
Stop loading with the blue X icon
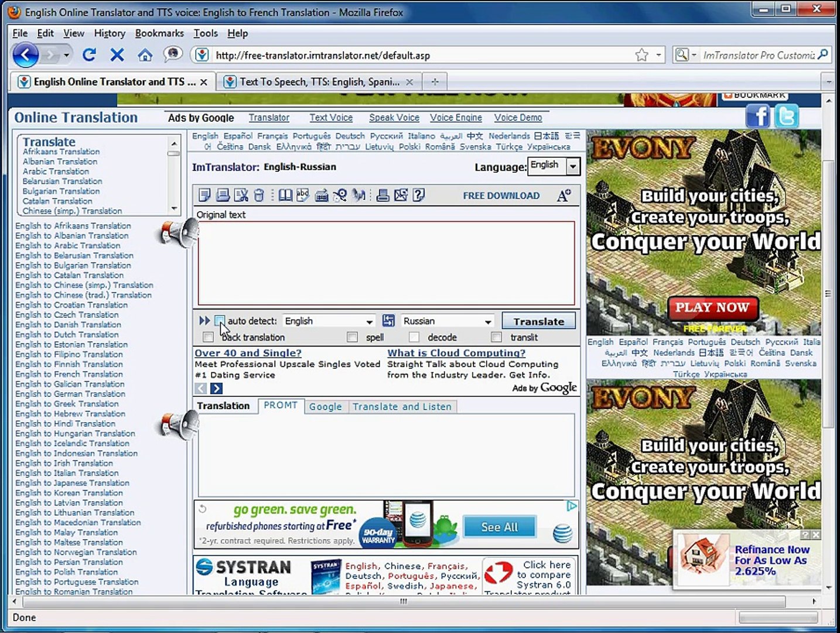click(x=117, y=55)
